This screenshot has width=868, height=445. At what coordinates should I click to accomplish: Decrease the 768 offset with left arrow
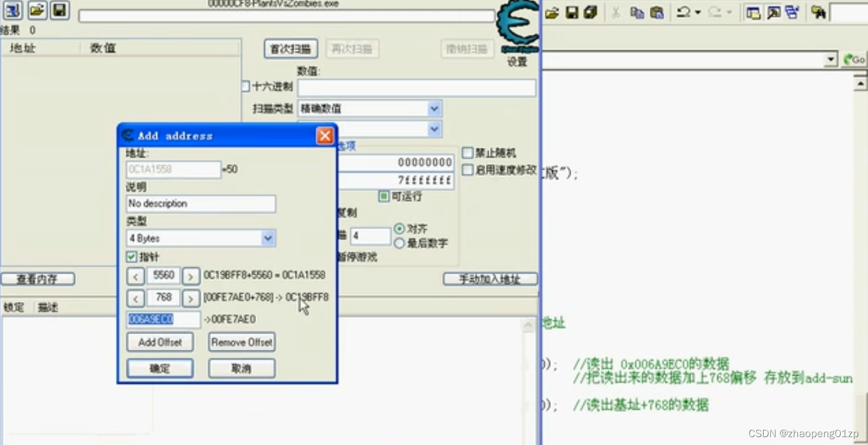136,298
